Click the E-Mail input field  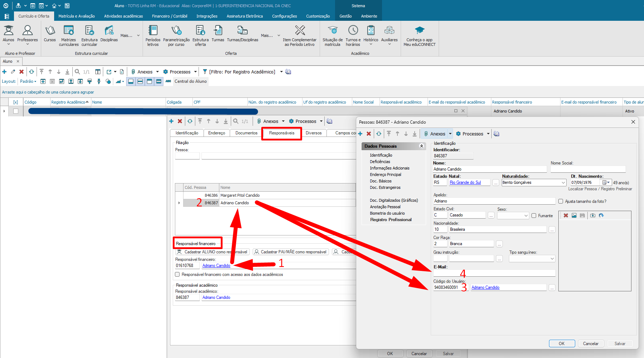494,273
